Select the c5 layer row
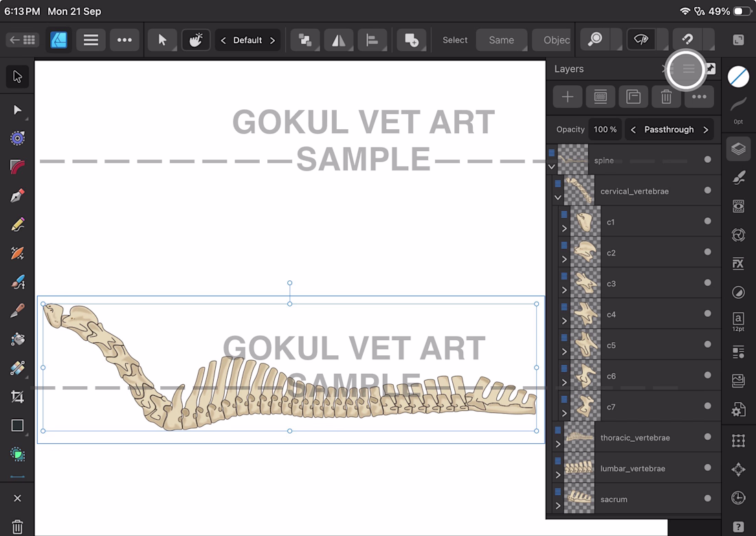The height and width of the screenshot is (536, 756). click(x=639, y=345)
